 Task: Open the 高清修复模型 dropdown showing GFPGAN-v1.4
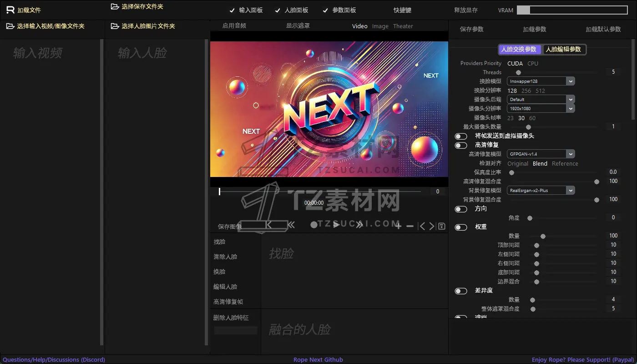click(541, 154)
